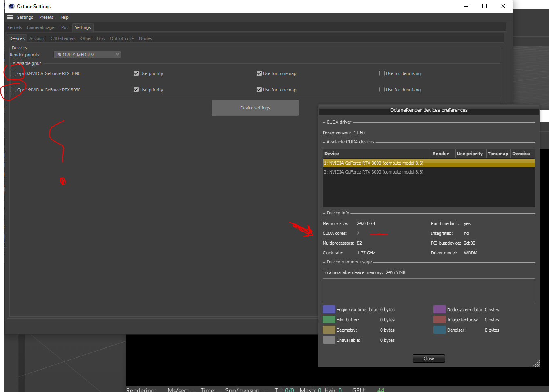
Task: Click the Geometry color swatch
Action: point(329,330)
